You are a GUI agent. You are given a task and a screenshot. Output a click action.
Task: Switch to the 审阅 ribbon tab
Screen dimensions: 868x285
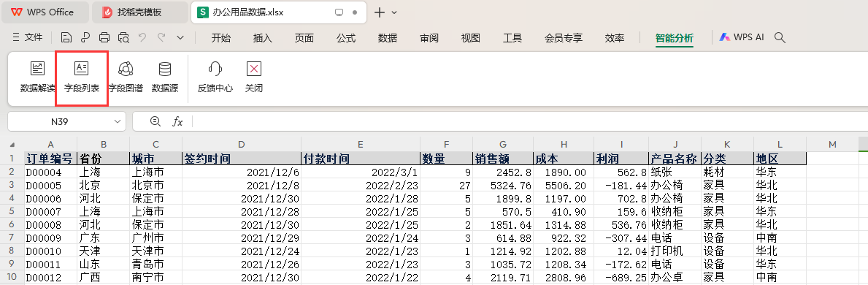click(x=429, y=38)
